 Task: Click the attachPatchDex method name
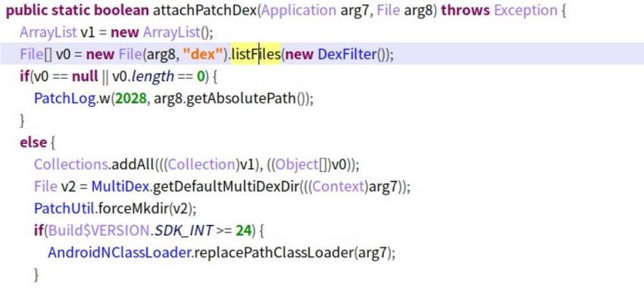click(x=205, y=11)
